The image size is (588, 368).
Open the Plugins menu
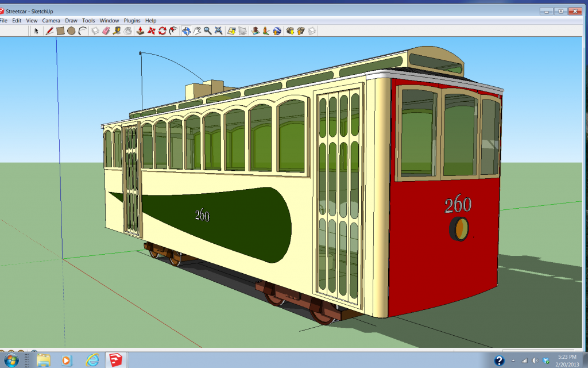(x=132, y=21)
